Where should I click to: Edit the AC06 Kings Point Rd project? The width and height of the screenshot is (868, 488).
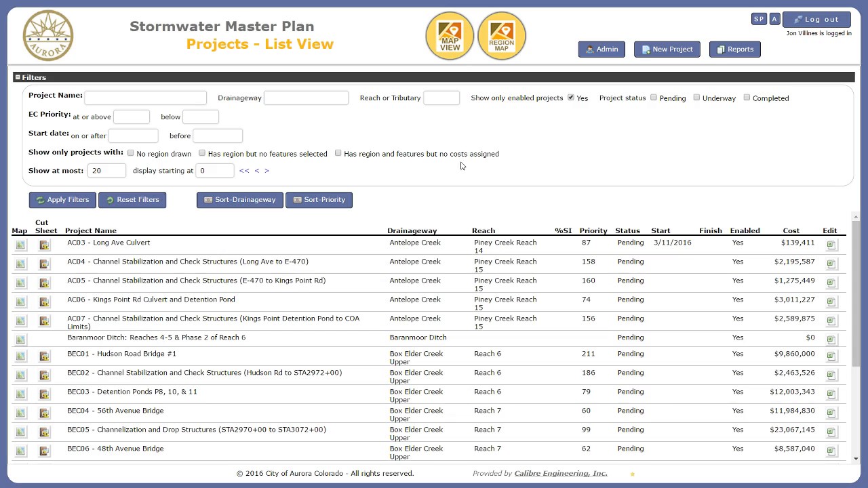831,302
